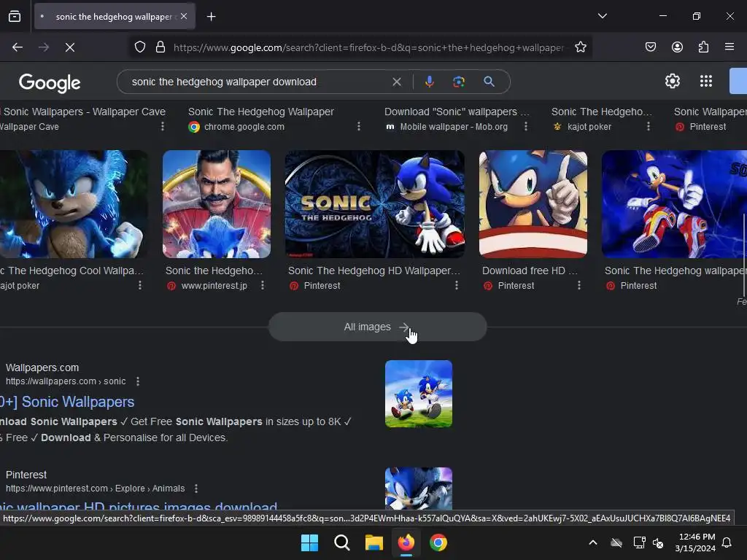The height and width of the screenshot is (560, 747).
Task: Open the list all tabs dropdown arrow
Action: [602, 16]
